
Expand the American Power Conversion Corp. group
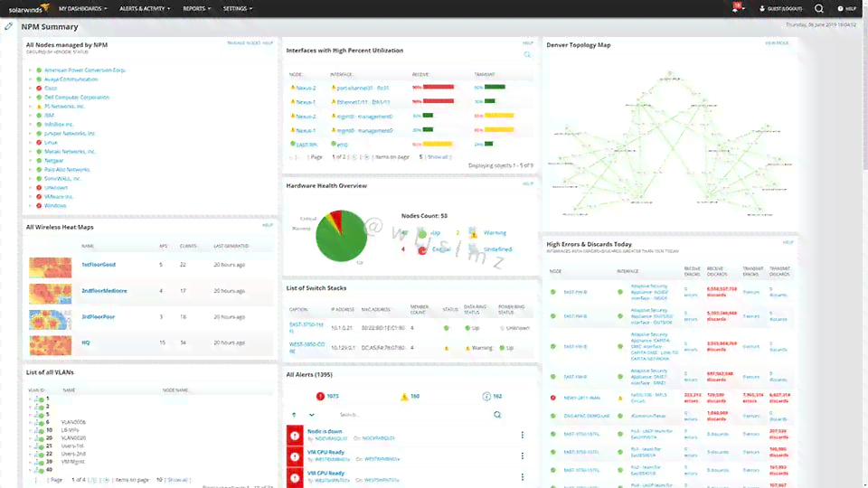click(x=31, y=70)
